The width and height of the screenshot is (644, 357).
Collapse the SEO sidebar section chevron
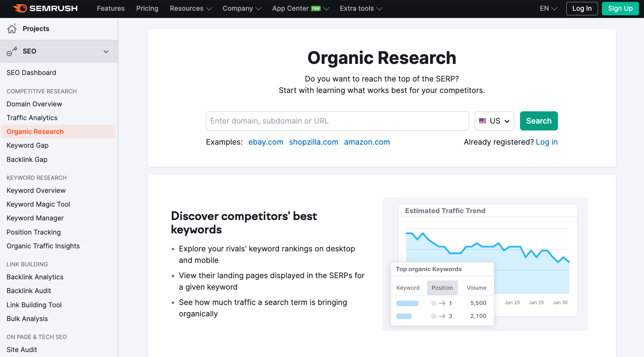106,51
